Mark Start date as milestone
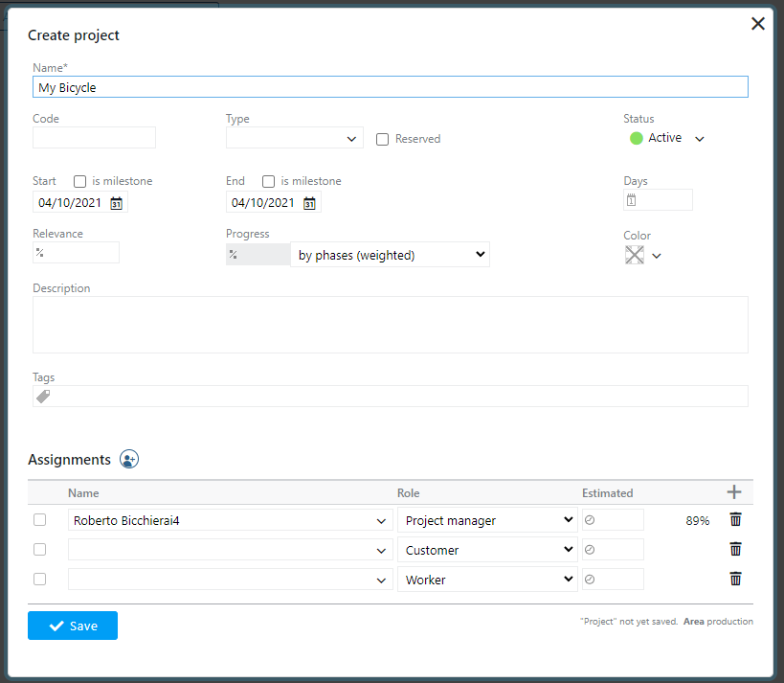Screen dimensions: 784x683 point(80,181)
